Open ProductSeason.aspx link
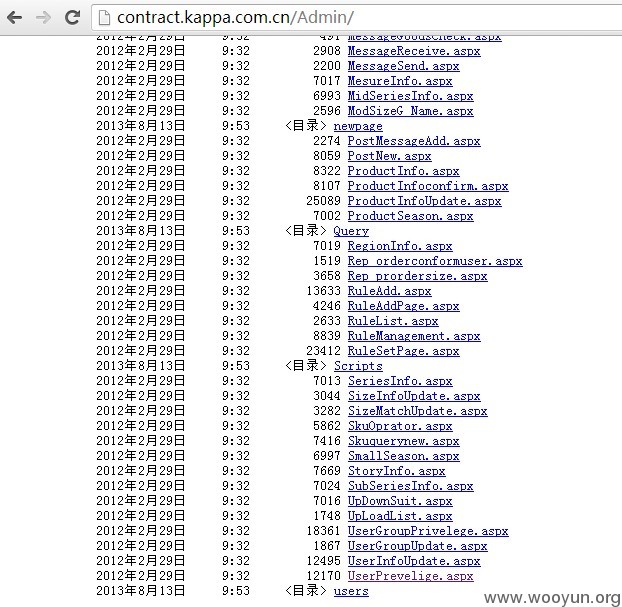This screenshot has width=622, height=607. (x=411, y=216)
